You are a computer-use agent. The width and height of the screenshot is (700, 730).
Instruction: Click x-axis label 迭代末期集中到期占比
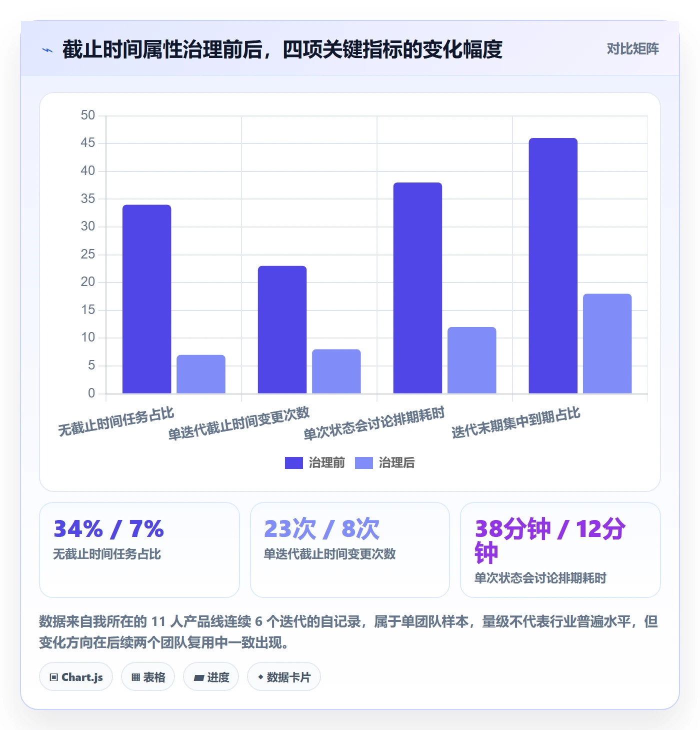(516, 422)
